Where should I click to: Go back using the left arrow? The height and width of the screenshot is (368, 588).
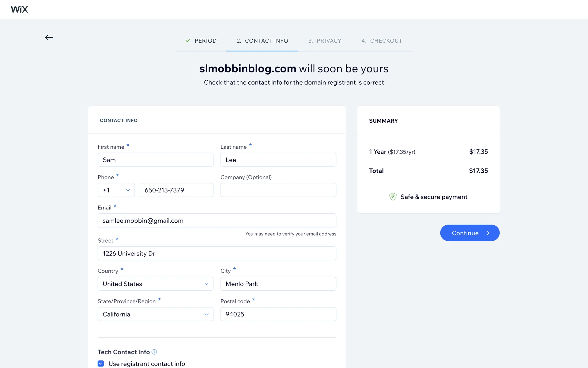pos(49,37)
